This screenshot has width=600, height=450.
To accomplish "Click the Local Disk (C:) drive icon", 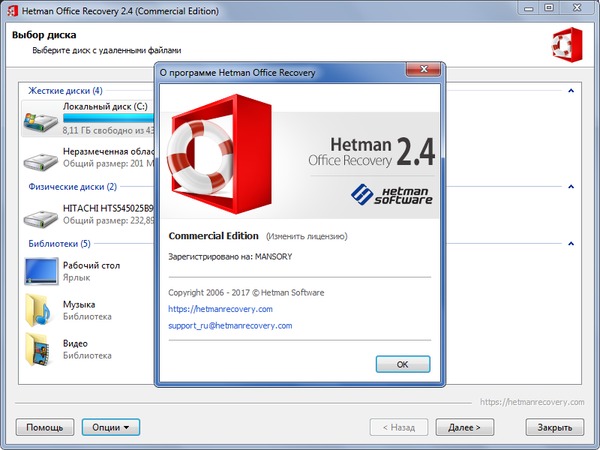I will 40,118.
